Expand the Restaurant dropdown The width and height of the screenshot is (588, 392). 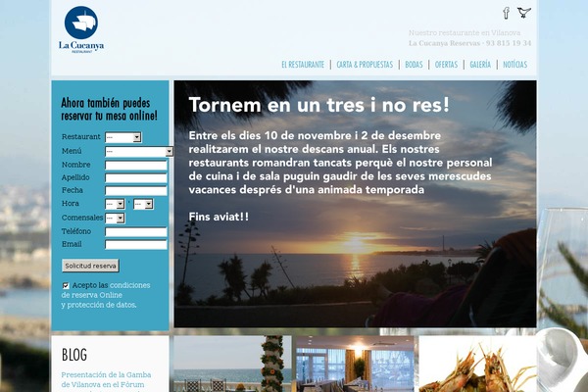click(x=123, y=137)
